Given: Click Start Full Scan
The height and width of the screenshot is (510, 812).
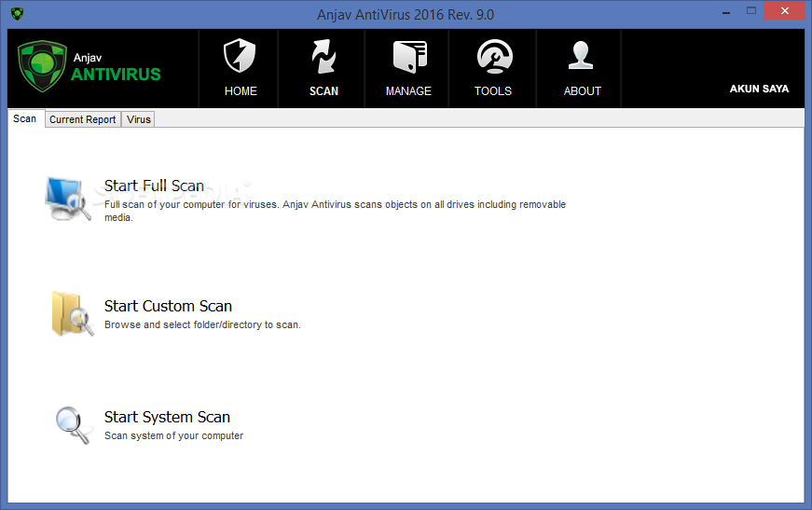Looking at the screenshot, I should pyautogui.click(x=154, y=186).
